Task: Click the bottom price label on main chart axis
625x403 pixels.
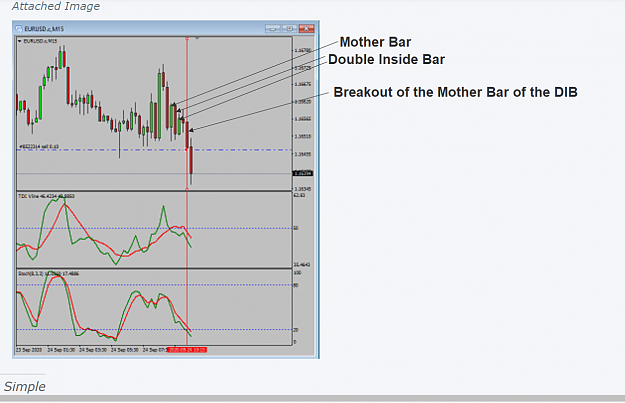Action: point(303,189)
